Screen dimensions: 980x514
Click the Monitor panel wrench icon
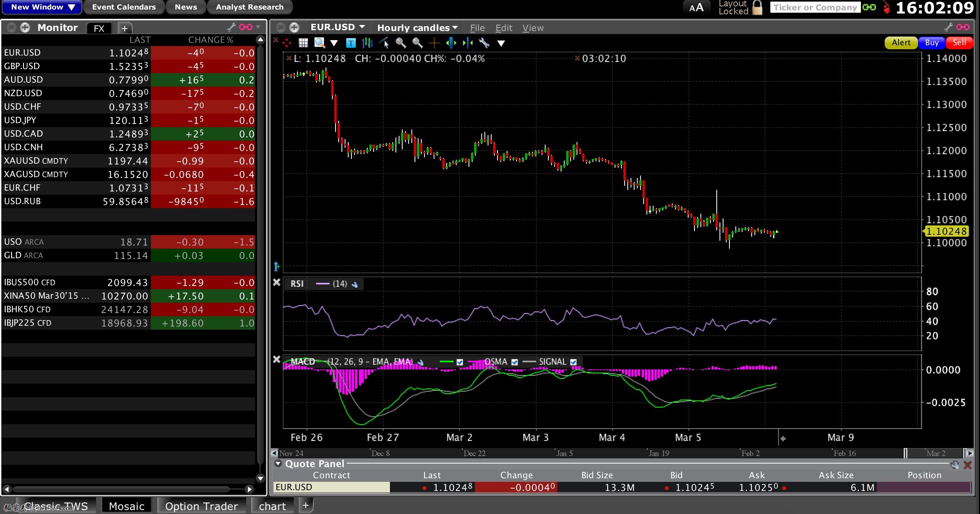click(x=231, y=27)
